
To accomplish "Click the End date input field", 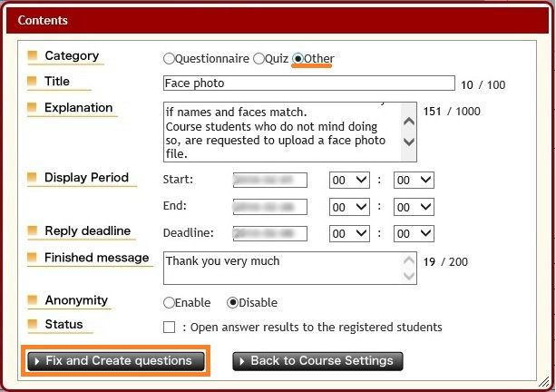I will click(x=269, y=207).
